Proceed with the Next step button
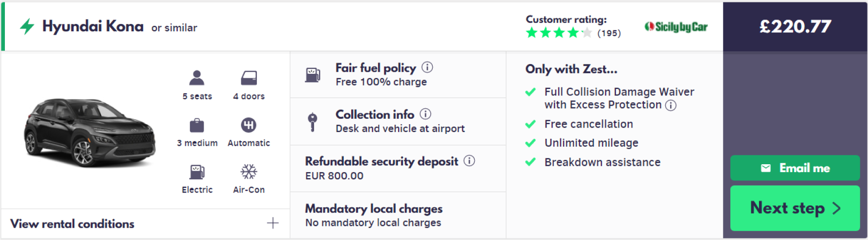This screenshot has height=240, width=868. (795, 208)
